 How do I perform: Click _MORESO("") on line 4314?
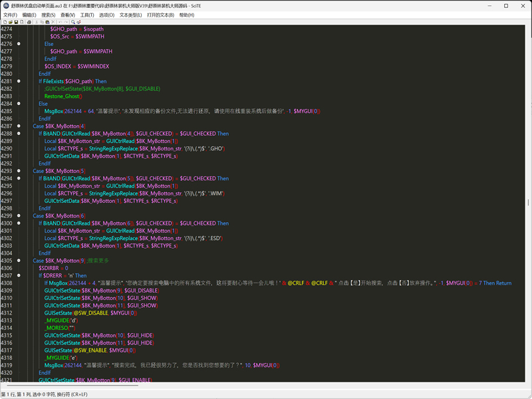[60, 328]
